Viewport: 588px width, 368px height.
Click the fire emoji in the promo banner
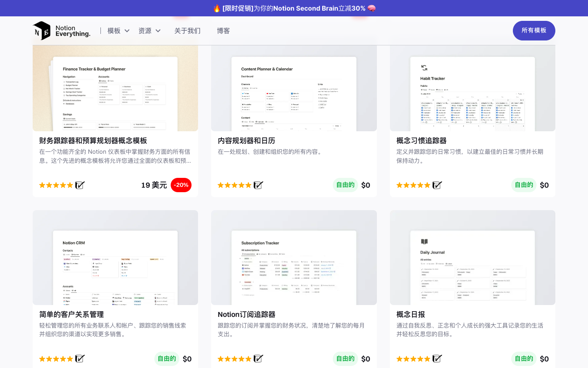click(x=217, y=8)
